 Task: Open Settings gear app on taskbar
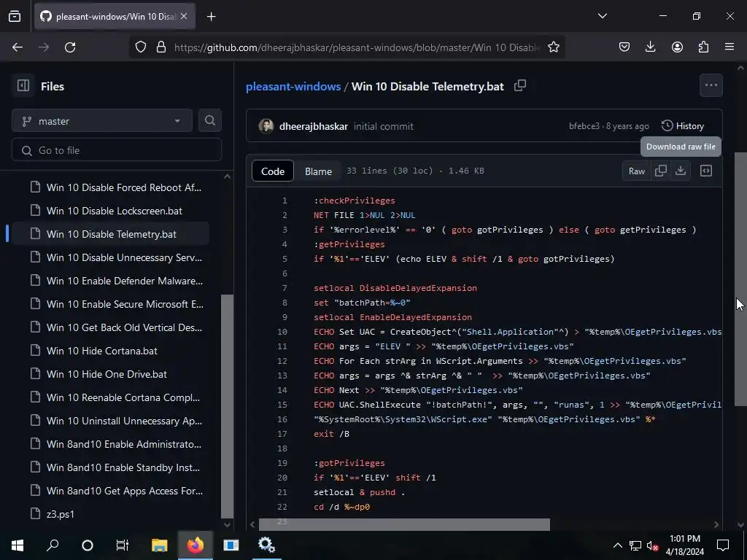[266, 545]
